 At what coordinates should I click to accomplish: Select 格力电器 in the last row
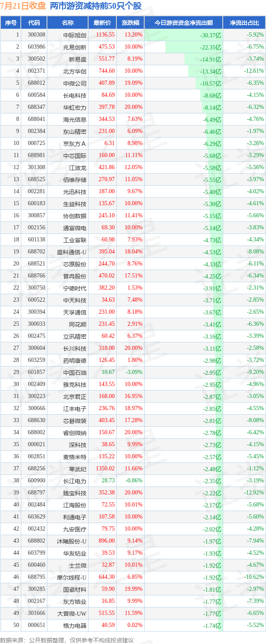point(75,625)
